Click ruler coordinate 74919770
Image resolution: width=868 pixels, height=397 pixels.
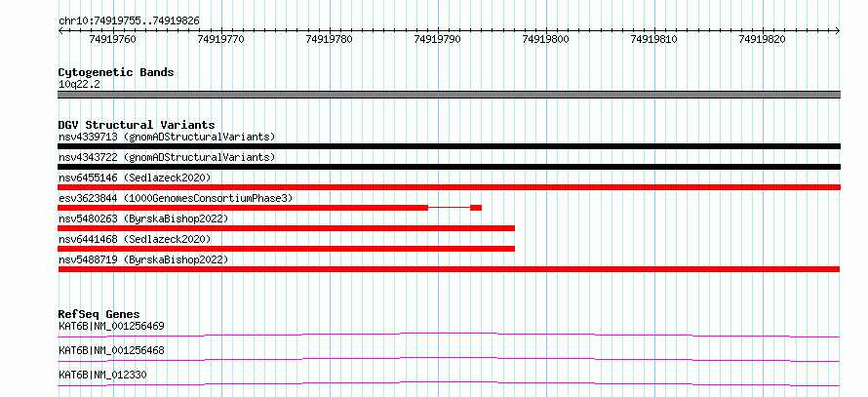(x=220, y=39)
